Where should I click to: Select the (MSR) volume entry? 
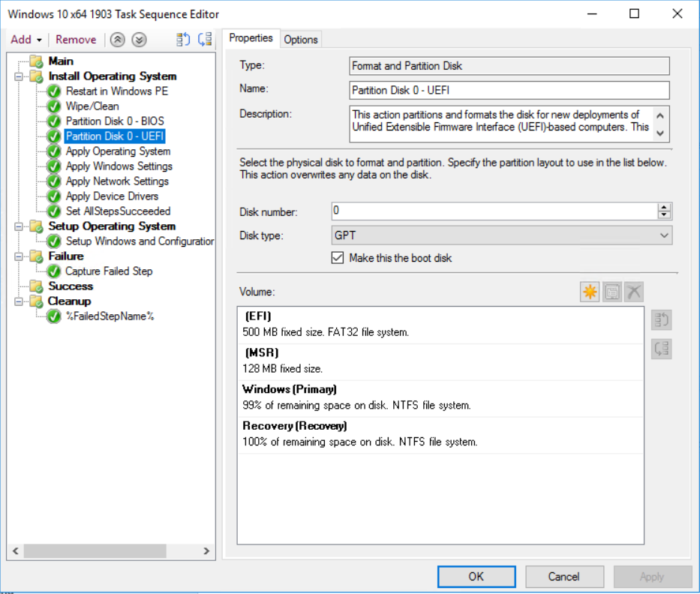(x=440, y=361)
